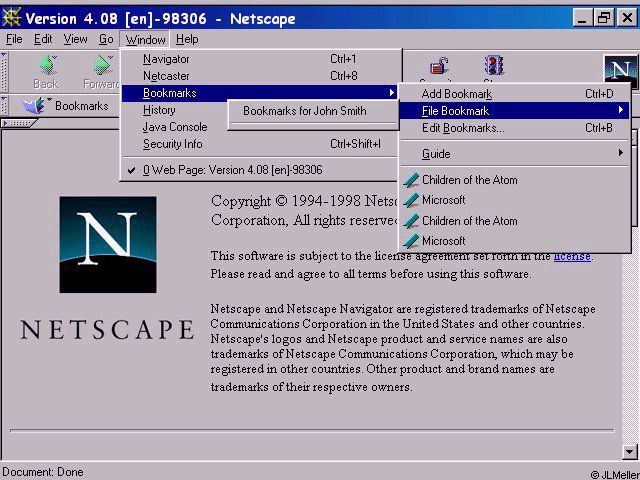Click the Back arrow toolbar icon
Screen dimensions: 640x480
pos(47,65)
